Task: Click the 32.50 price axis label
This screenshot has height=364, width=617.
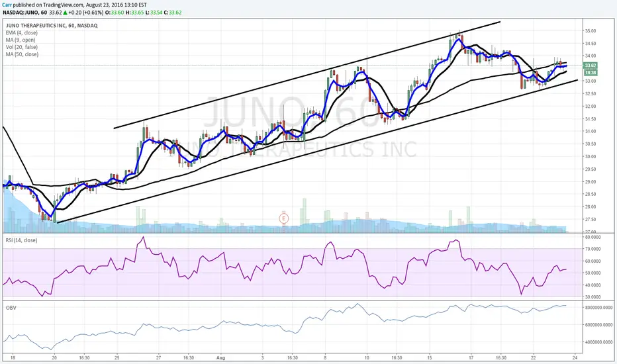Action: tap(591, 94)
